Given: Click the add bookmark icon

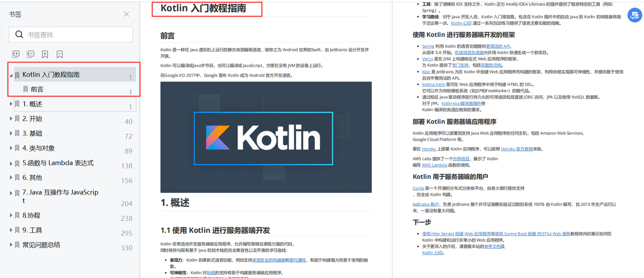Looking at the screenshot, I should [x=45, y=54].
